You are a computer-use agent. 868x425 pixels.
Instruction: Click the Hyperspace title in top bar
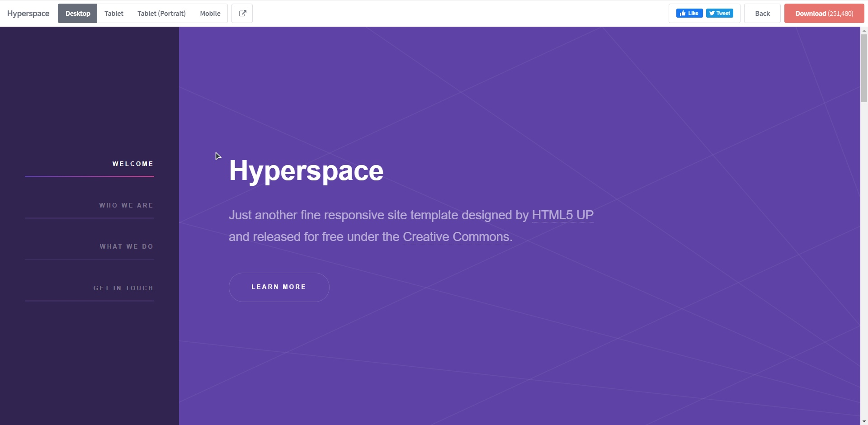28,14
